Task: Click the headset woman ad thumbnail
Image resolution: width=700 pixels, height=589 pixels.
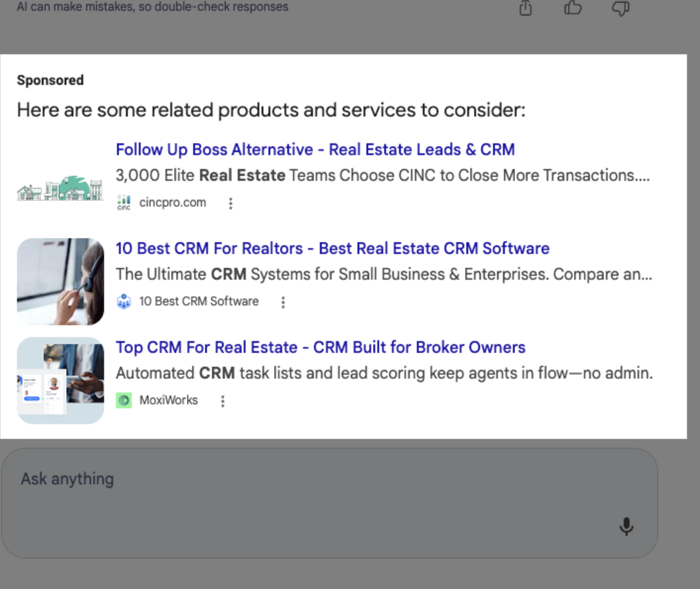Action: coord(60,281)
